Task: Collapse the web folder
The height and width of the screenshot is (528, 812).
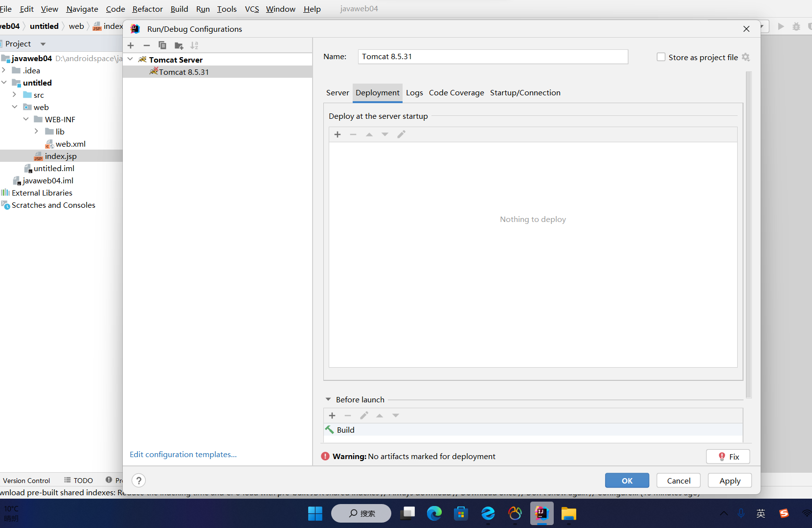Action: pos(15,107)
